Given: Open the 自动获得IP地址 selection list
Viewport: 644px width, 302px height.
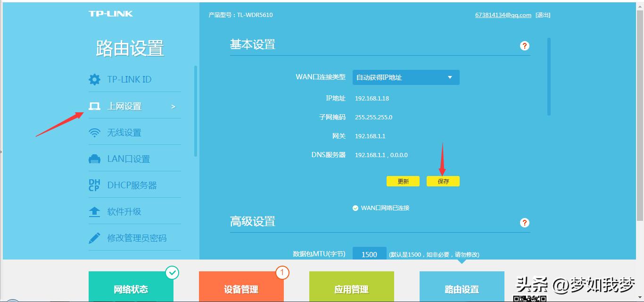Looking at the screenshot, I should point(405,77).
